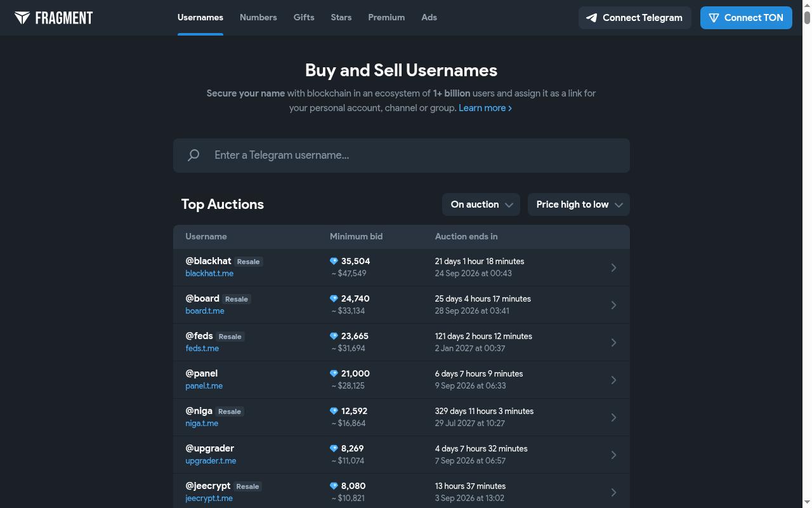The width and height of the screenshot is (812, 508).
Task: Open the feds.t.me link
Action: [202, 349]
